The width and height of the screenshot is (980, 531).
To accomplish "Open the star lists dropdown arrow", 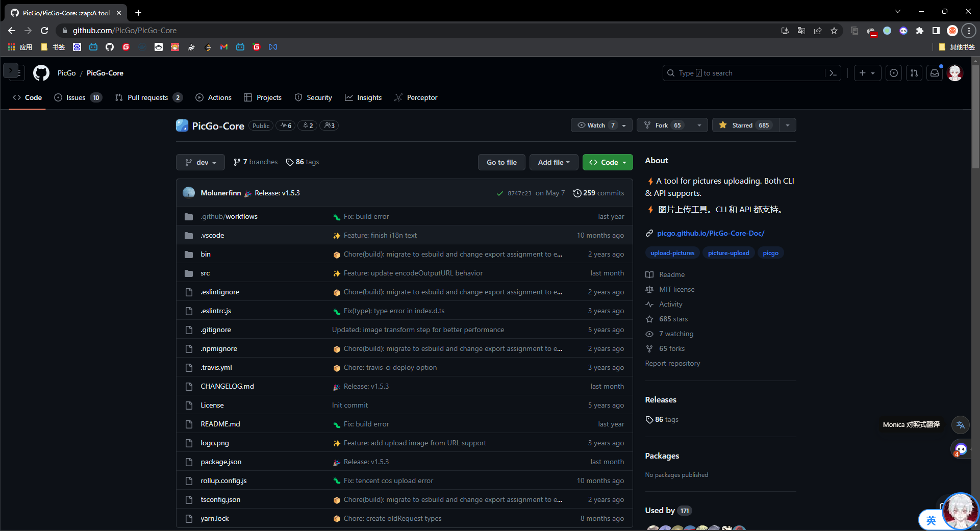I will 788,125.
